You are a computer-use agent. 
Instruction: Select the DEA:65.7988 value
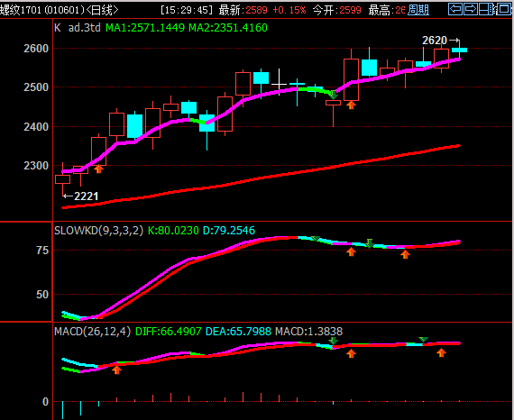coord(238,331)
